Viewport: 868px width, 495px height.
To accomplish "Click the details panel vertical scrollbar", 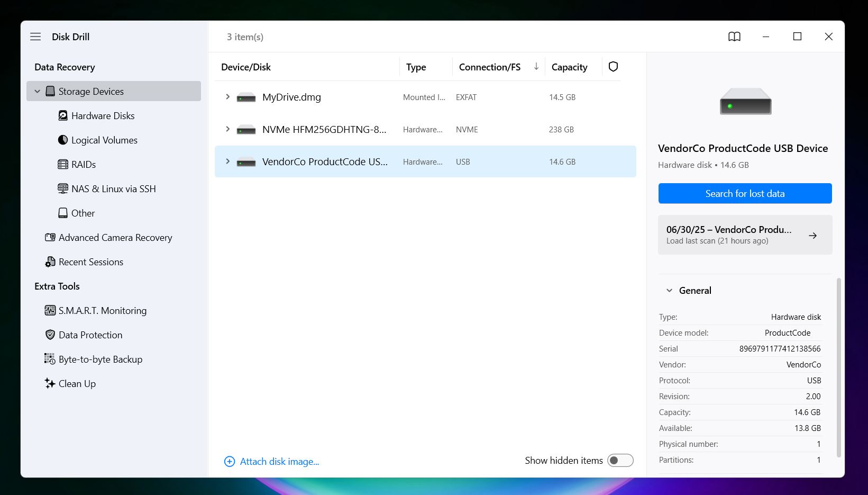I will (839, 367).
